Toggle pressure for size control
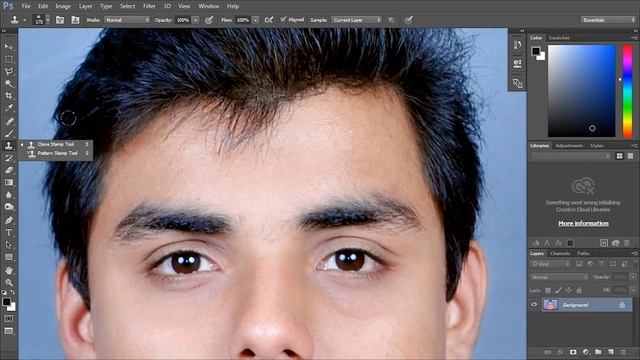Viewport: 640px width, 360px height. click(408, 20)
